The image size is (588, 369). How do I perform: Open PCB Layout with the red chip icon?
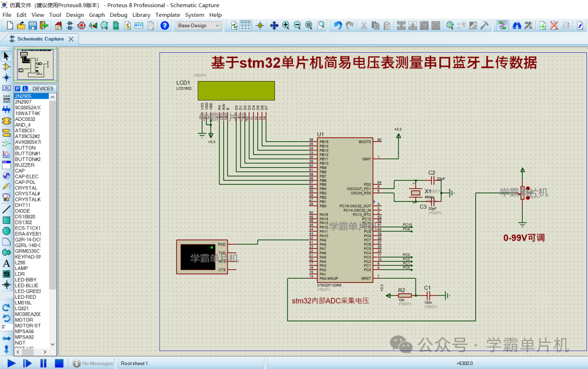coord(81,26)
